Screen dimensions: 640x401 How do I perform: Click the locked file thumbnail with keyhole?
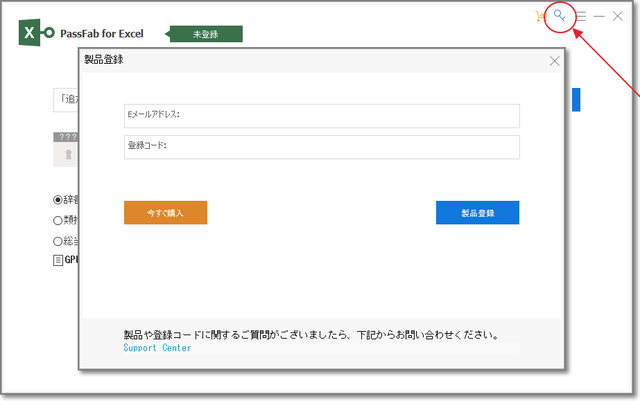pyautogui.click(x=68, y=155)
